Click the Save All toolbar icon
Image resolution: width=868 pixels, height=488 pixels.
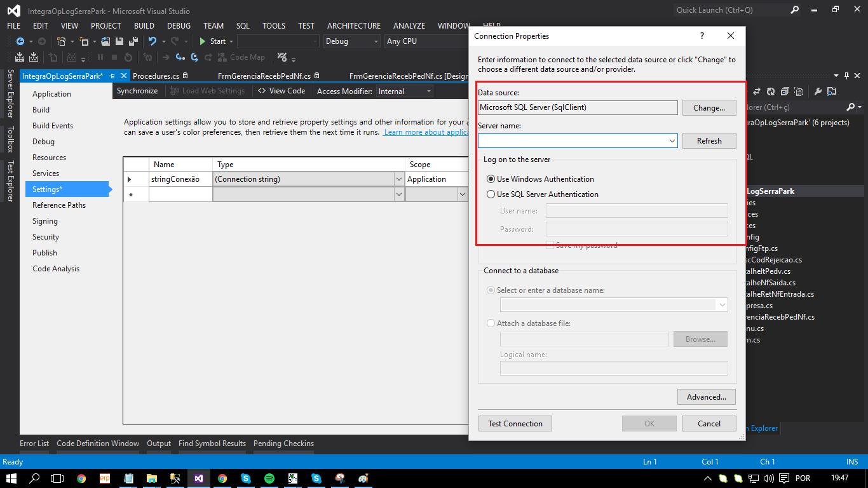pyautogui.click(x=133, y=41)
